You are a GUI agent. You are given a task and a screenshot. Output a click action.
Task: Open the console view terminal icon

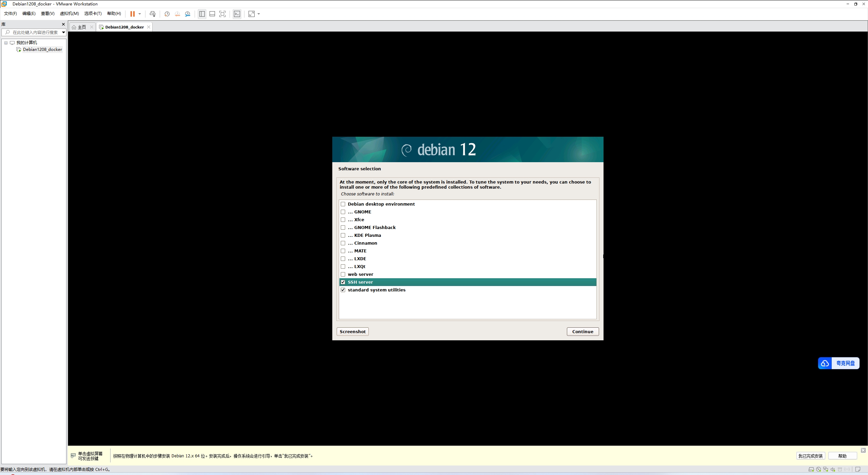coord(237,14)
